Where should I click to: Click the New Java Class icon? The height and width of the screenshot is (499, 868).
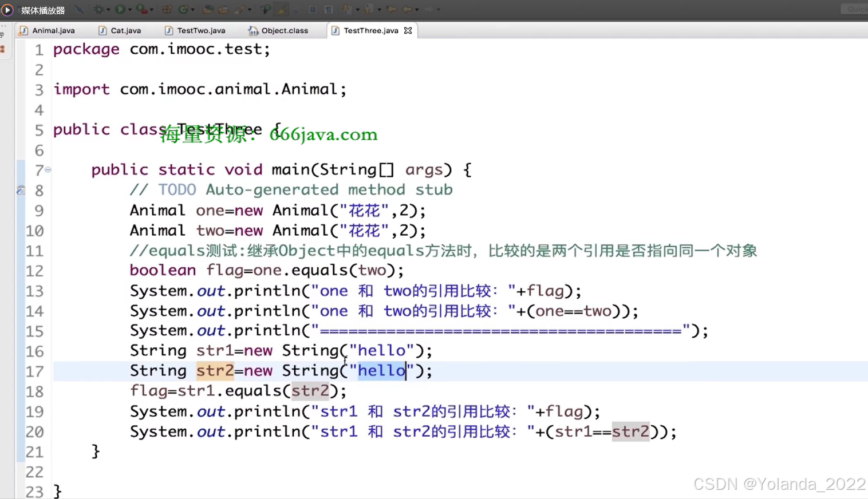click(183, 10)
